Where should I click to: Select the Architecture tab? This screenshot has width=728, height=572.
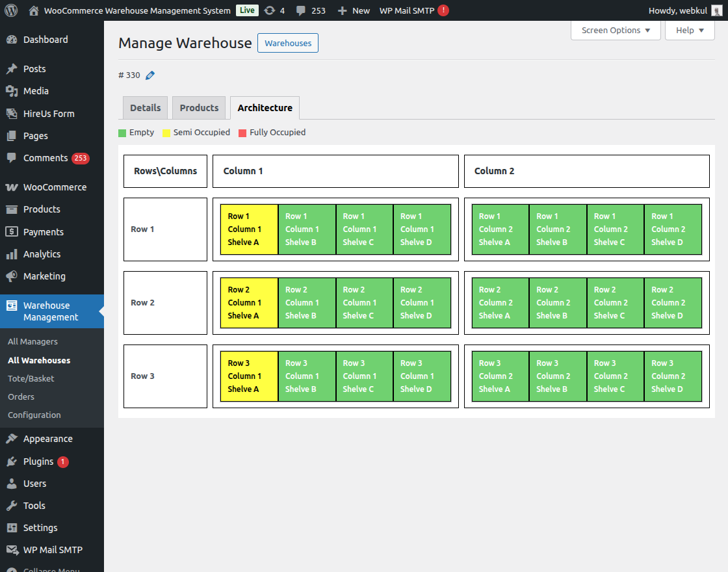265,108
